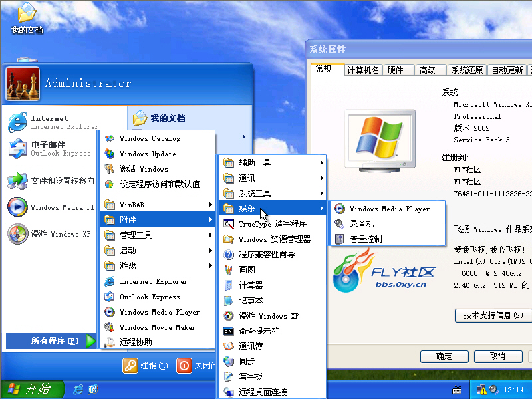Click 所有程序 all programs button
The width and height of the screenshot is (532, 399).
(51, 341)
